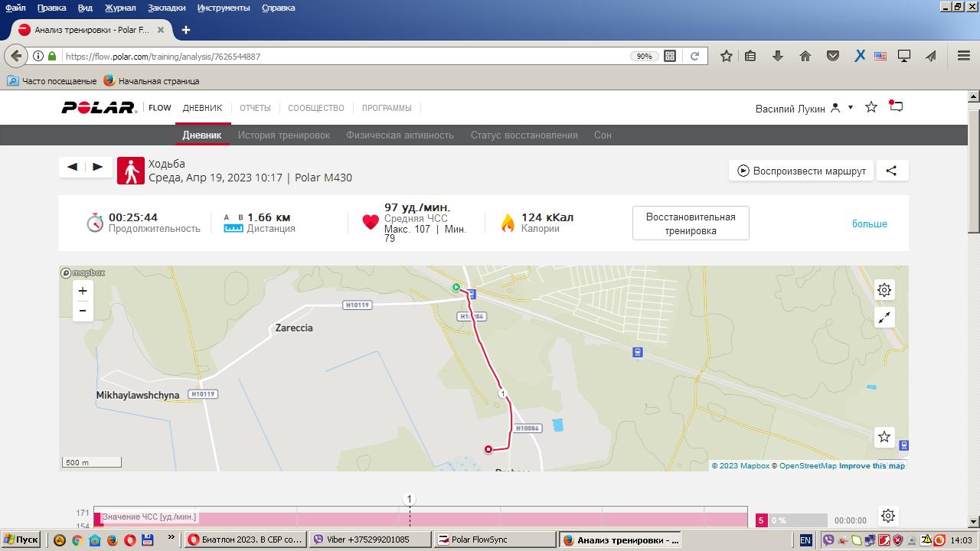Open map settings gear
980x551 pixels.
(884, 290)
